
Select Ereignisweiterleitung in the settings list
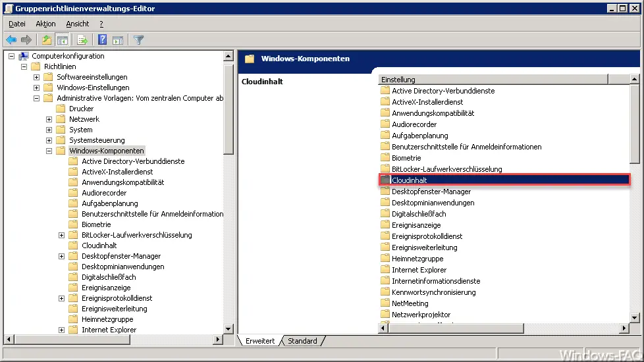click(x=424, y=247)
